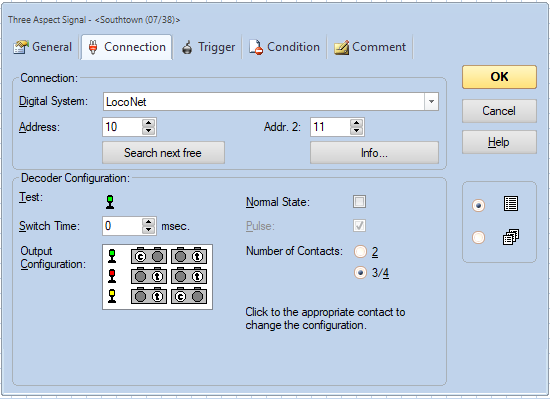This screenshot has height=399, width=550.
Task: Decrease Address with the down arrow
Action: (x=149, y=131)
